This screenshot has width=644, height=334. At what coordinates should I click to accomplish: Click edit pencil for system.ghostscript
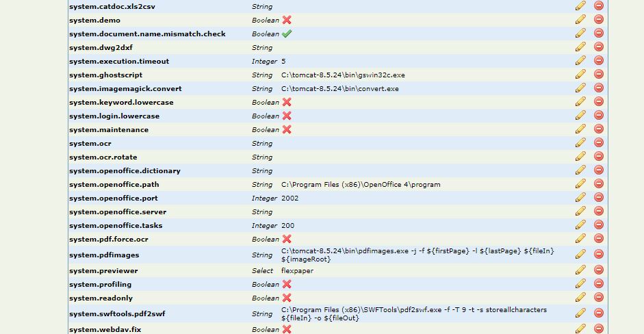pos(580,74)
